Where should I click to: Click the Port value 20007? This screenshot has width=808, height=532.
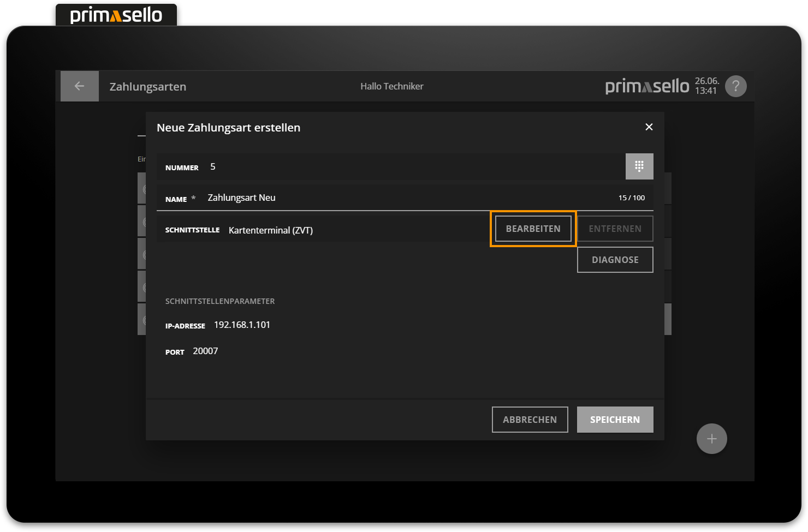coord(205,351)
